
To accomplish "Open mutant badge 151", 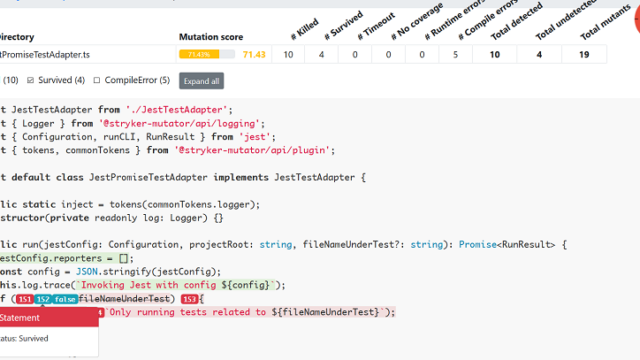I will [25, 299].
